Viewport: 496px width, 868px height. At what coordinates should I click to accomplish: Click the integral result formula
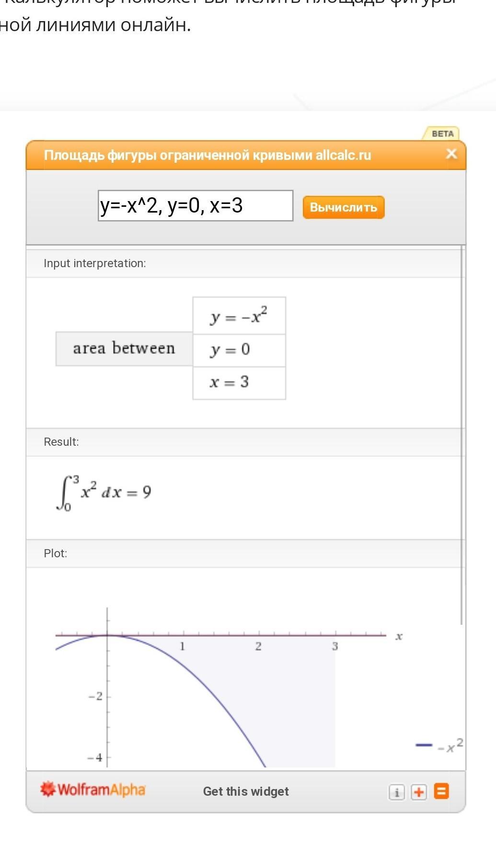coord(104,493)
